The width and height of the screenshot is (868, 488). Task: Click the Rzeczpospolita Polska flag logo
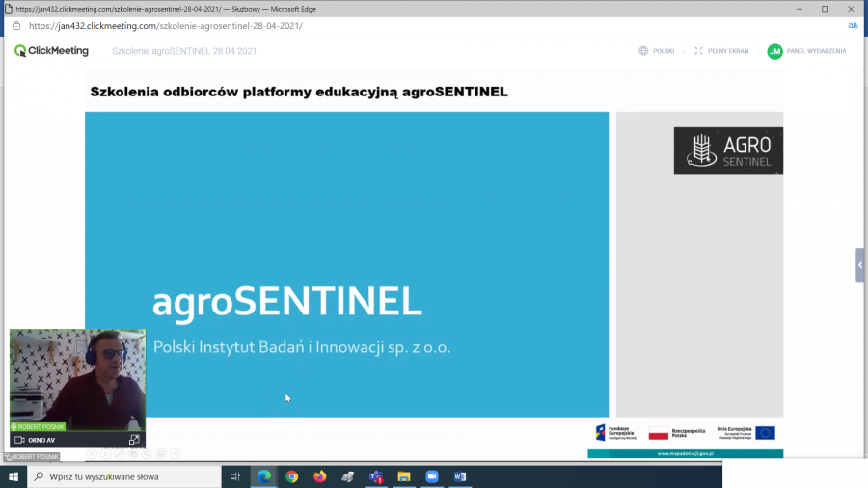tap(677, 433)
